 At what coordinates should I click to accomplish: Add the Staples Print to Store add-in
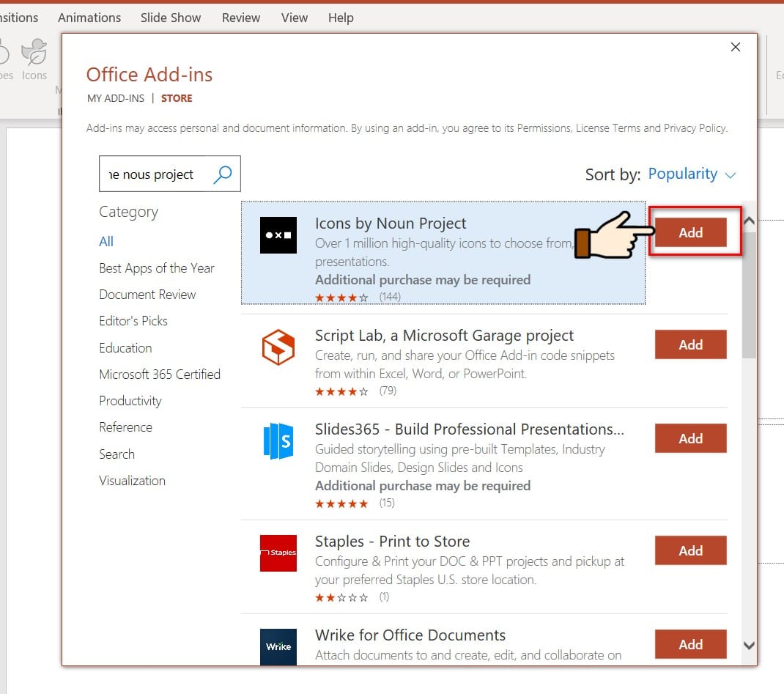[690, 550]
